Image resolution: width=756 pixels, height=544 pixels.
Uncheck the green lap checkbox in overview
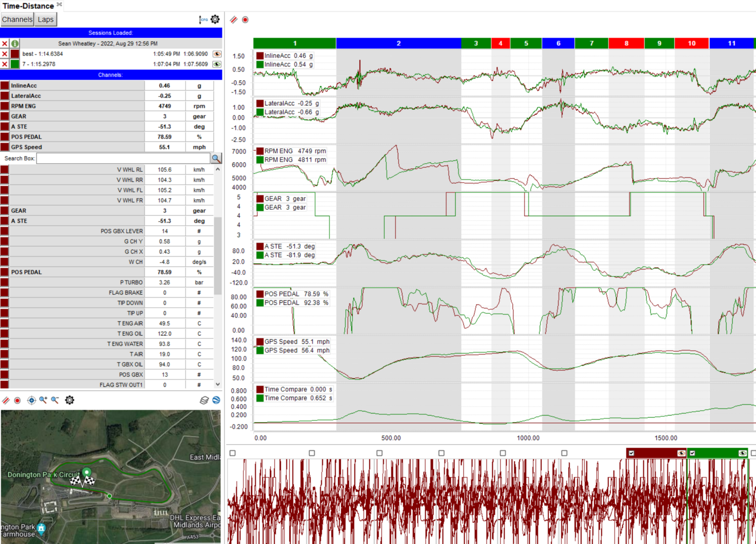(x=692, y=453)
